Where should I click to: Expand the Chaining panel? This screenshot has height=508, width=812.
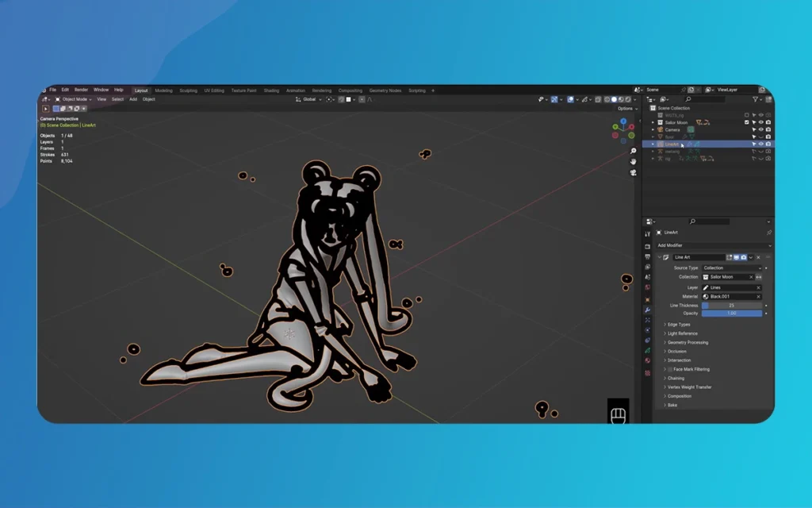tap(674, 379)
